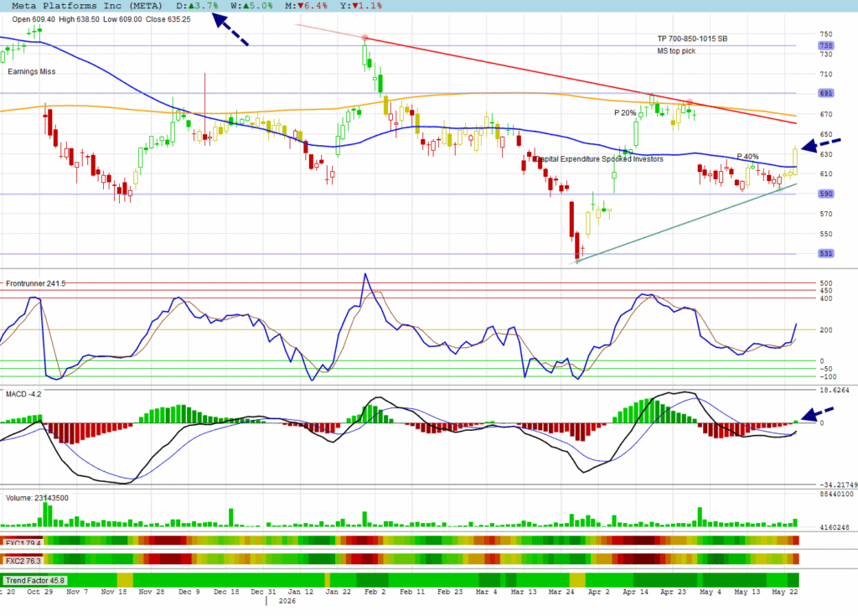Click the P 20% label
The image size is (858, 616).
(x=625, y=113)
